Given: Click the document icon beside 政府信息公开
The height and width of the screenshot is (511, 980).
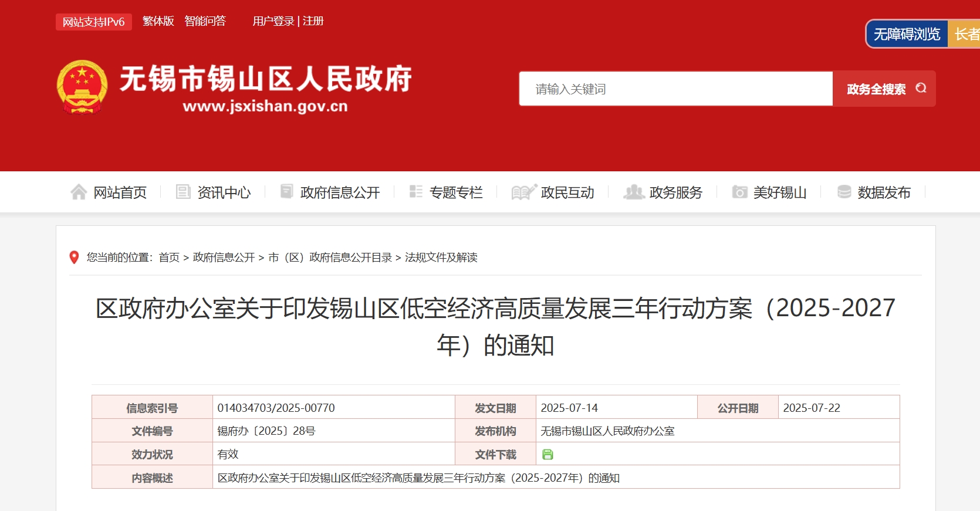Looking at the screenshot, I should click(286, 191).
